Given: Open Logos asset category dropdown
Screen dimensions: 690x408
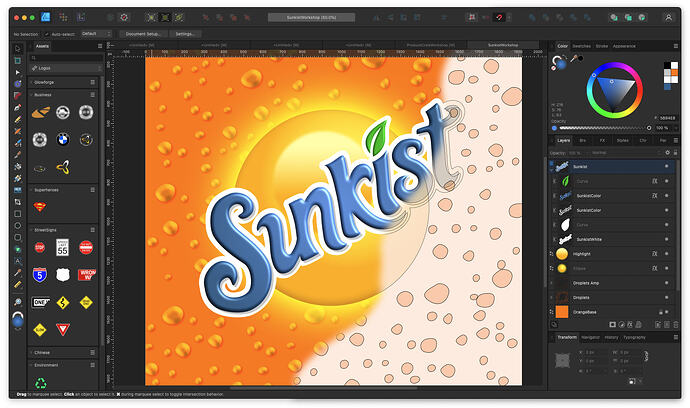Looking at the screenshot, I should tap(66, 68).
